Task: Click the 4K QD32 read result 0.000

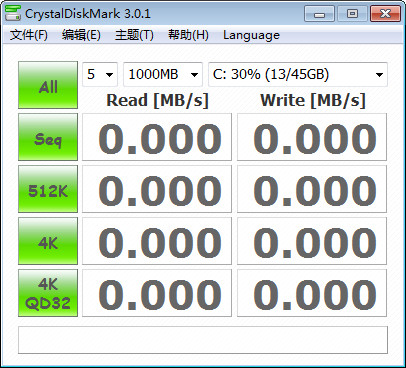Action: click(x=157, y=293)
